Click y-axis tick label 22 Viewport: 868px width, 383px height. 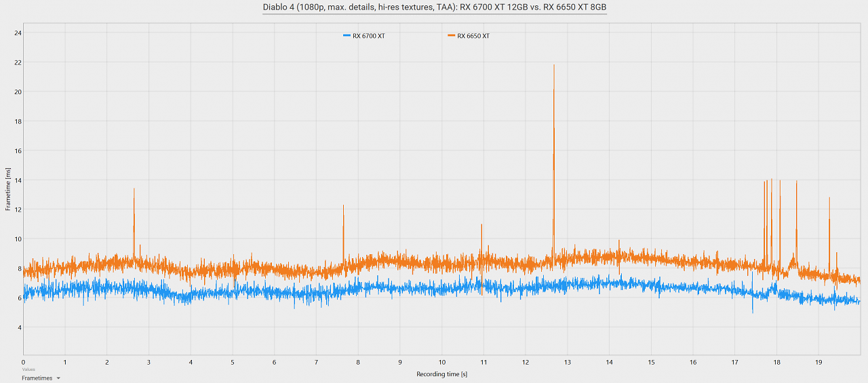point(18,62)
